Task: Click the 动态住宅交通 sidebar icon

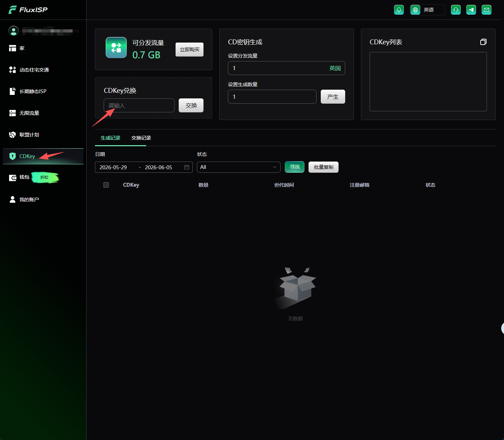Action: point(13,70)
